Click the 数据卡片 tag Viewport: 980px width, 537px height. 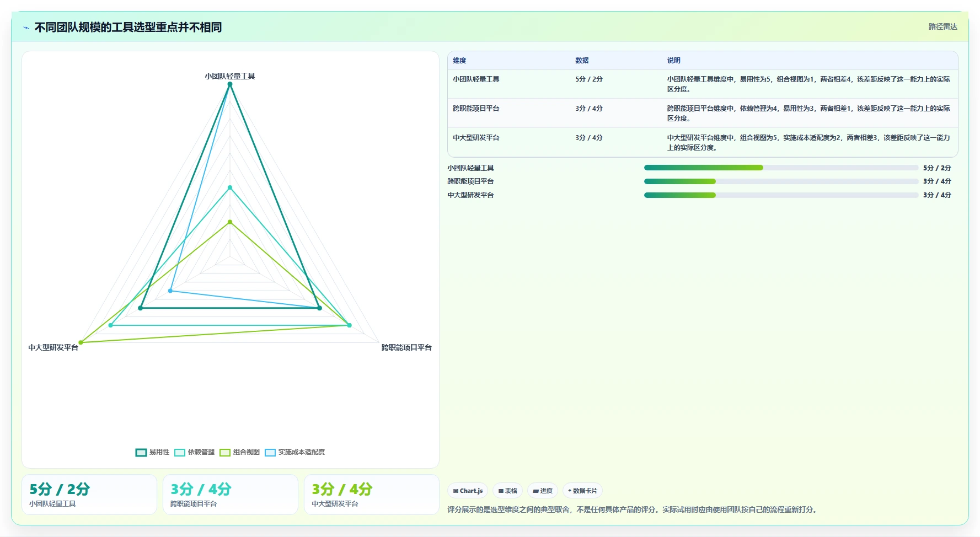(582, 491)
